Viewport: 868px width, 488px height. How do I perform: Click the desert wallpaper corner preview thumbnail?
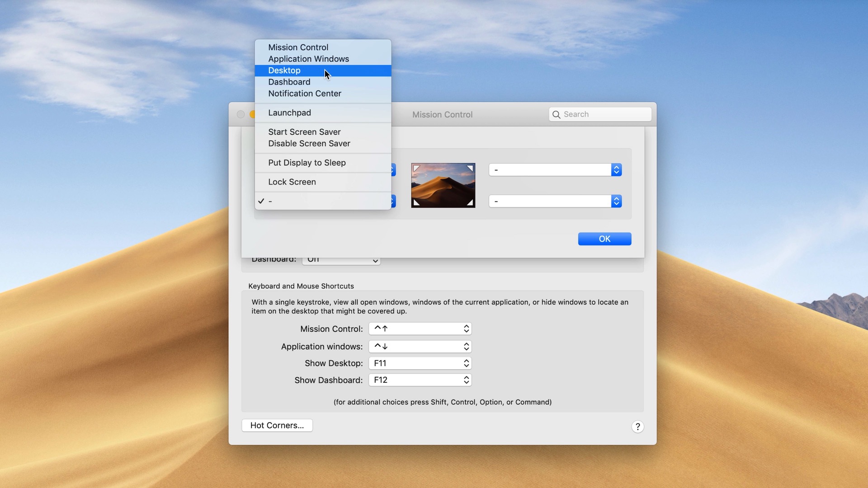tap(443, 185)
